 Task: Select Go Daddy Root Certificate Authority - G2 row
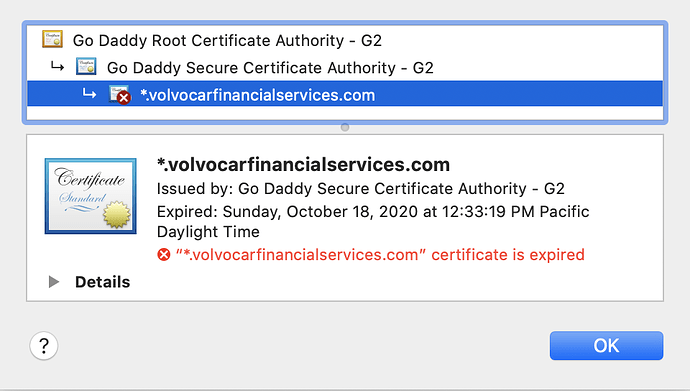345,40
